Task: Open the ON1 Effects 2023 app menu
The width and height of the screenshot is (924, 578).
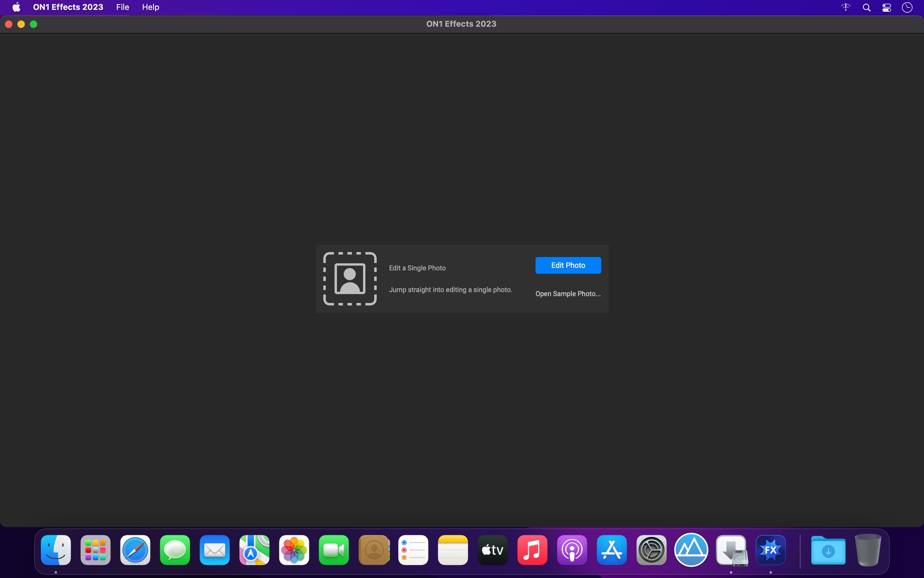Action: tap(68, 7)
